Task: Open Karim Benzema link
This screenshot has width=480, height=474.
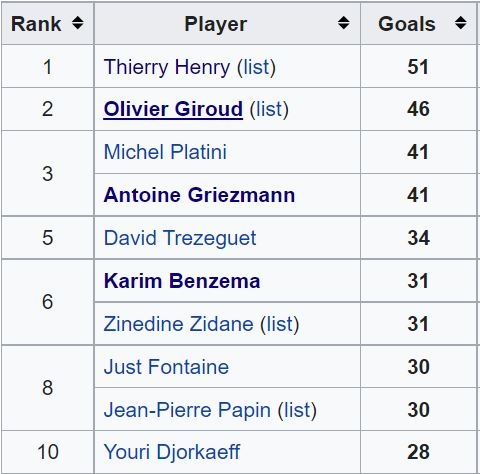Action: 182,281
